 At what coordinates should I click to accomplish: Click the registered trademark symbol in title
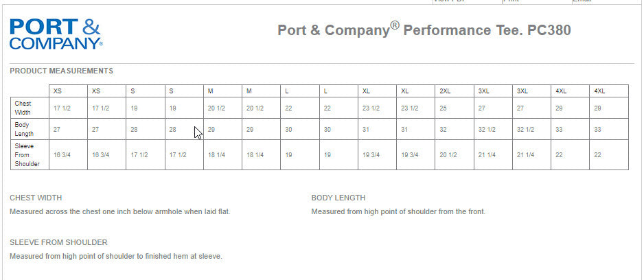(x=395, y=26)
